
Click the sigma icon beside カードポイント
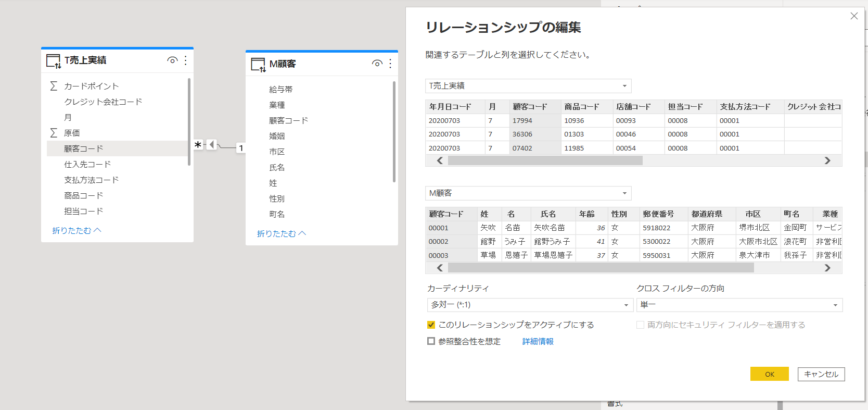tap(54, 86)
